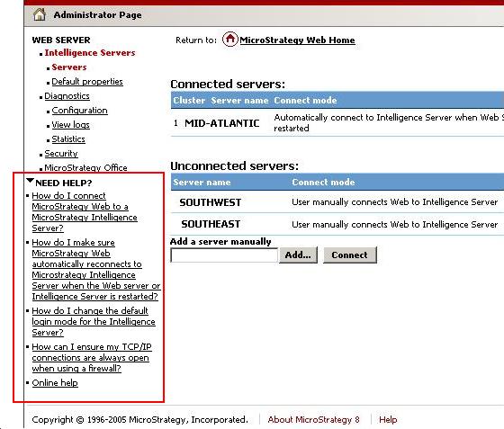Open the Servers menu item
Image resolution: width=504 pixels, height=429 pixels.
(69, 67)
